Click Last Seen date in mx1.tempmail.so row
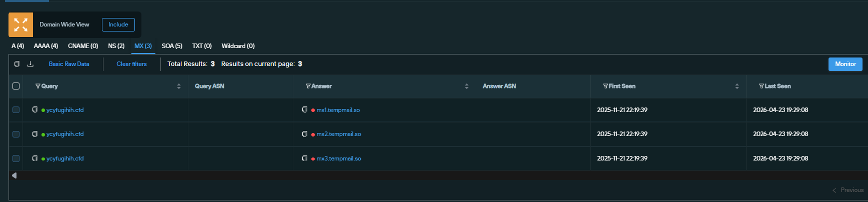 (781, 110)
